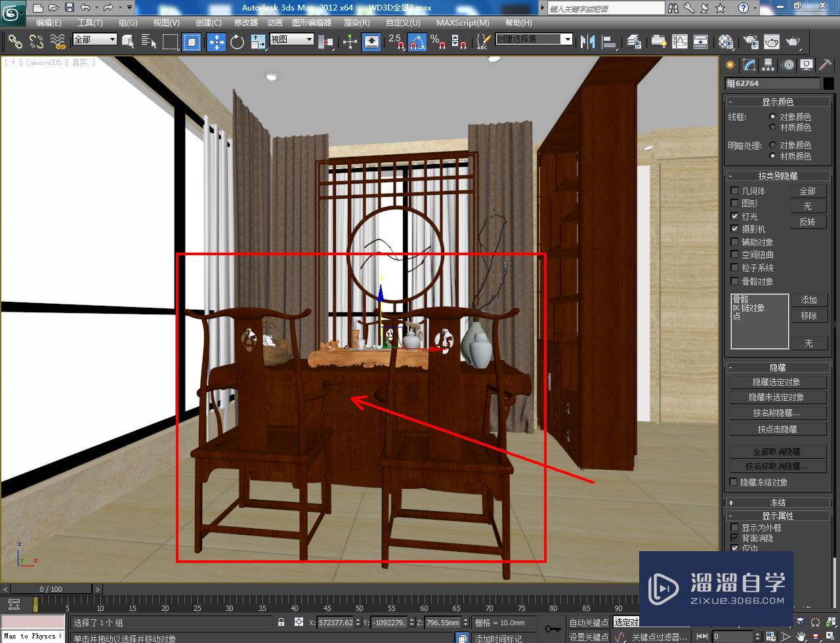840x643 pixels.
Task: Switch to the Utilities command panel tab
Action: coord(825,65)
